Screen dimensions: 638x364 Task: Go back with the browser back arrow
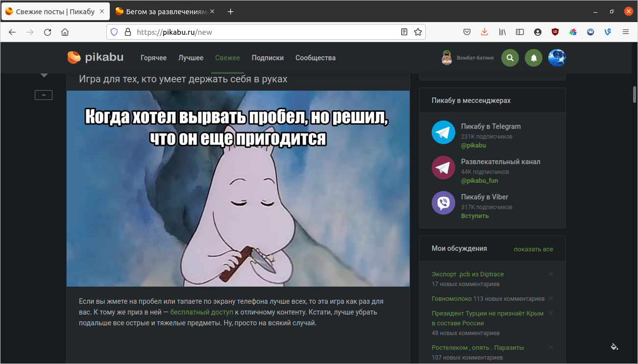click(12, 32)
